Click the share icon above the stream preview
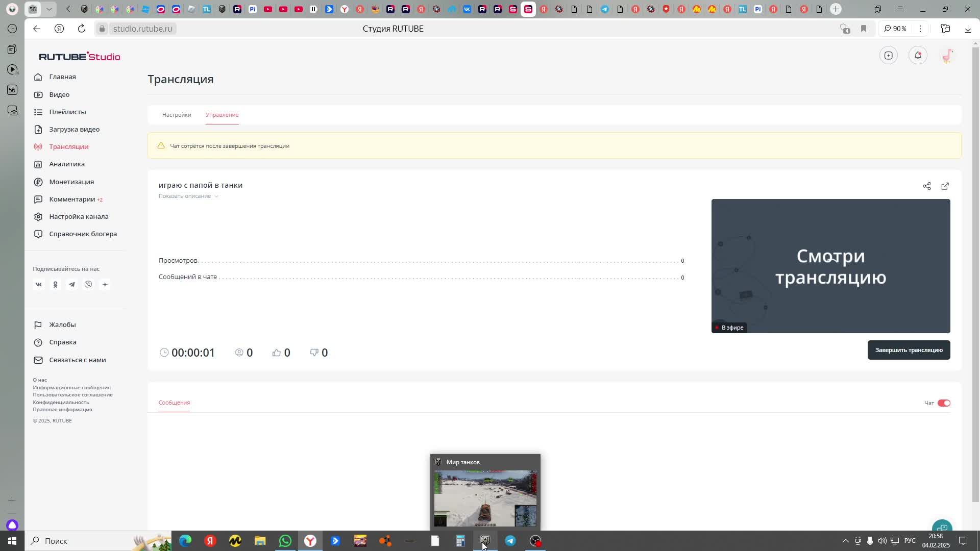 click(x=926, y=186)
